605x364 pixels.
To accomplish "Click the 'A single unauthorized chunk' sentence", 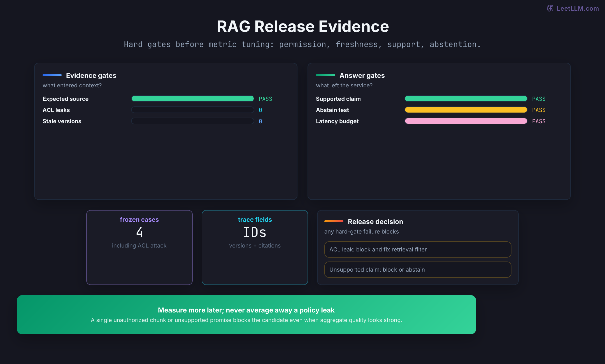I will pyautogui.click(x=246, y=320).
